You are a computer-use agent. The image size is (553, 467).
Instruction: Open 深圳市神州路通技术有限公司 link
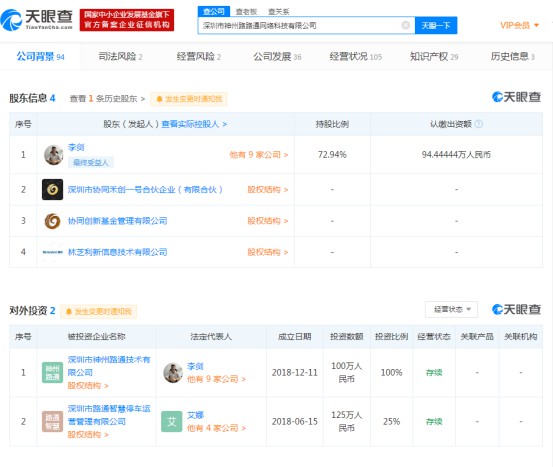click(x=109, y=366)
